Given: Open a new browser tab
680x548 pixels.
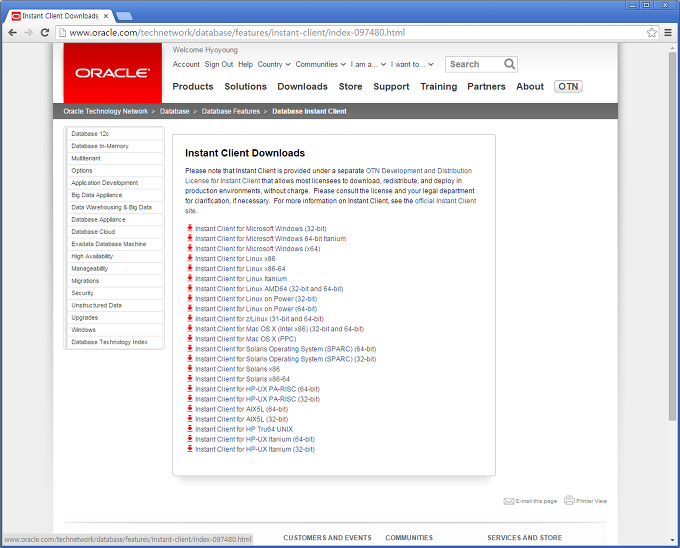Looking at the screenshot, I should pos(124,16).
